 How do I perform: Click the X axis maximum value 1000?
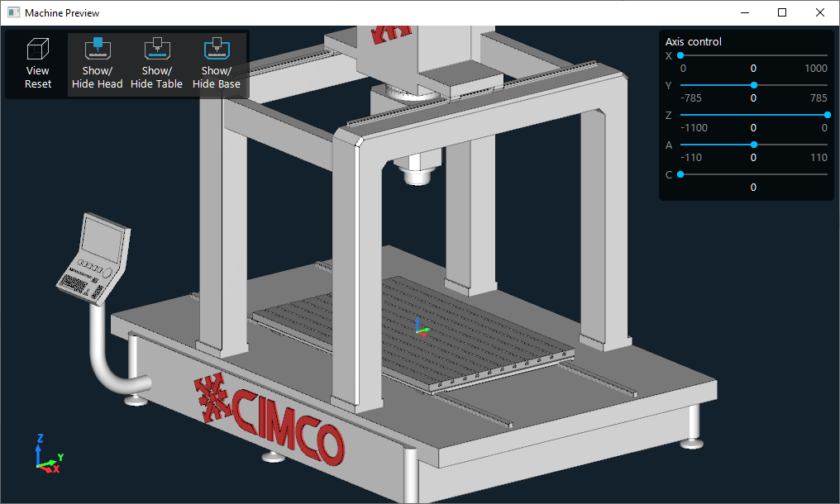tap(816, 69)
